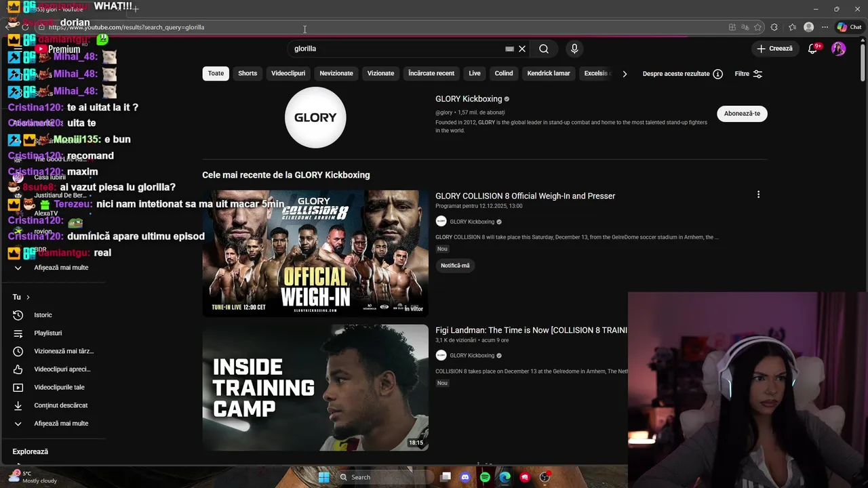
Task: Click the page scrollbar up arrow
Action: [864, 41]
